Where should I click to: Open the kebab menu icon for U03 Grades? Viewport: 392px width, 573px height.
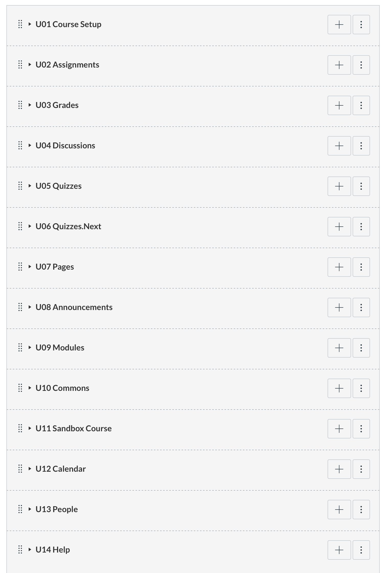click(x=361, y=105)
